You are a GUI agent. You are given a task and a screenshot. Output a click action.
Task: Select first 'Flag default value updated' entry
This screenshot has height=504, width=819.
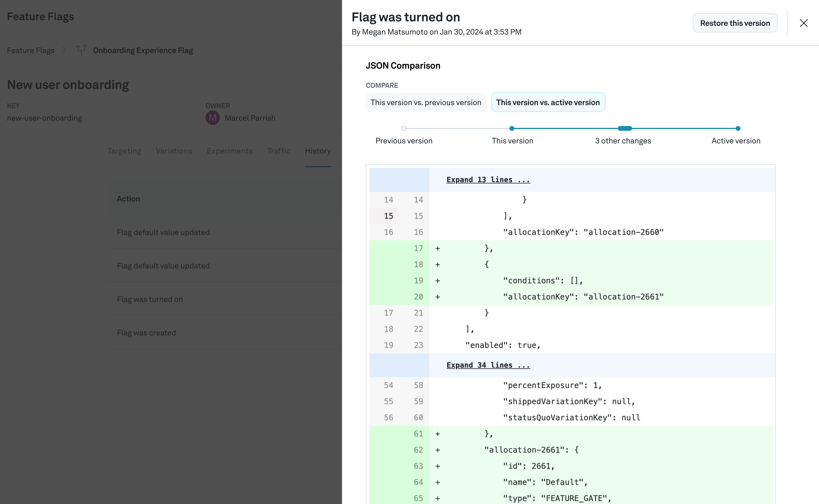163,232
